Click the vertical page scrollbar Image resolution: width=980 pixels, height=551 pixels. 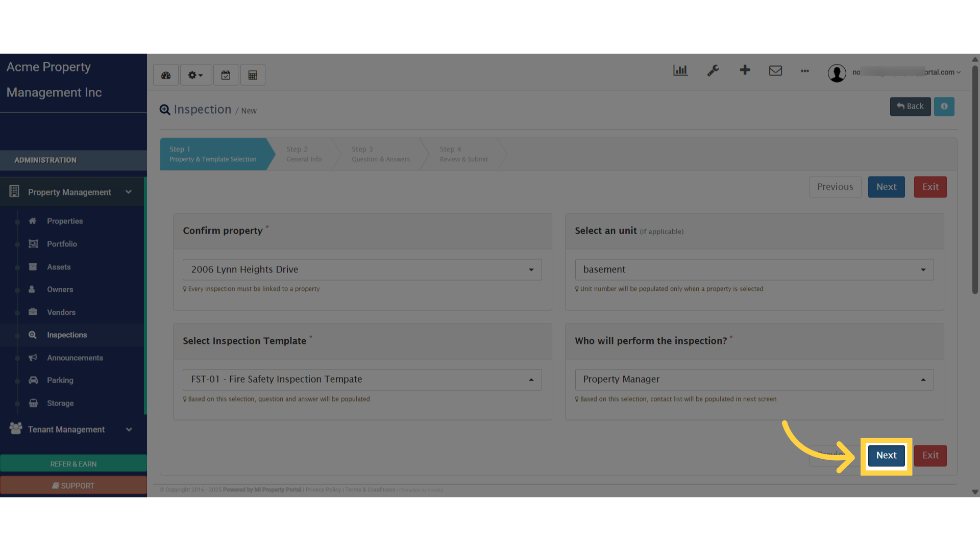[x=975, y=179]
